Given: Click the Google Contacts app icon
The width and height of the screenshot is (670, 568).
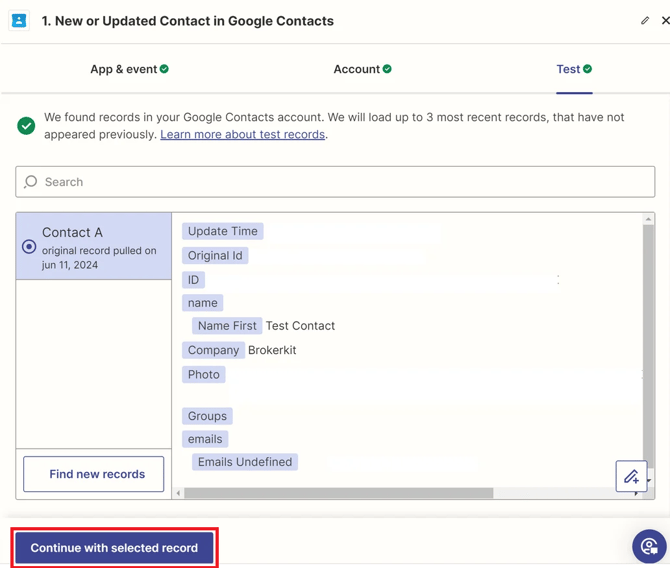Looking at the screenshot, I should pos(19,20).
